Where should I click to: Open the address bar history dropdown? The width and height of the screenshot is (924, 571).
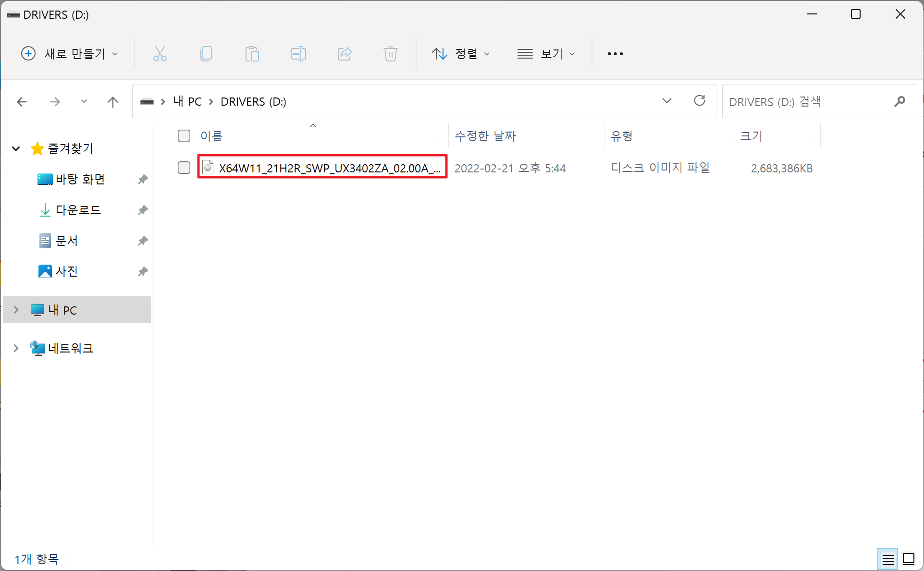coord(666,101)
